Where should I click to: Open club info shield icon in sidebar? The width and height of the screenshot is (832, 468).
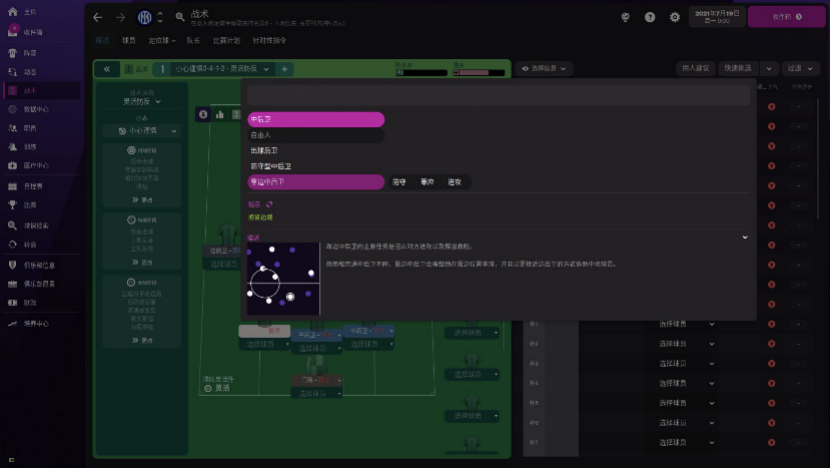13,265
